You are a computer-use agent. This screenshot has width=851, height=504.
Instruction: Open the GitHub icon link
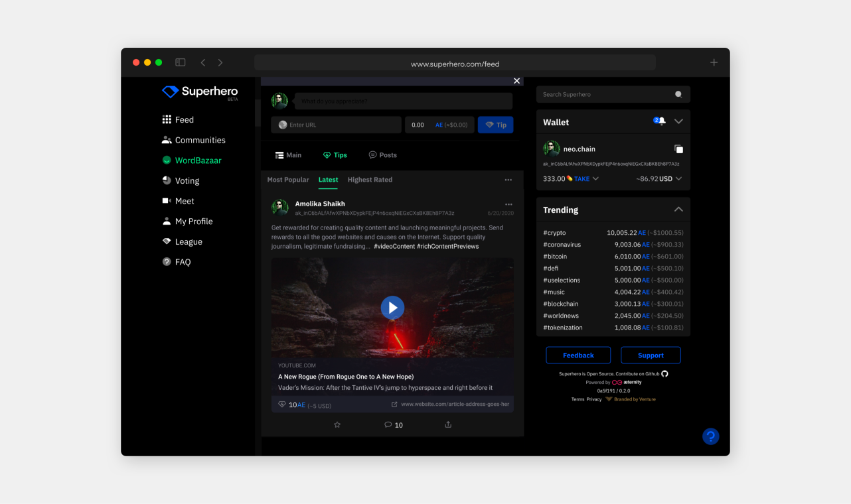click(664, 373)
